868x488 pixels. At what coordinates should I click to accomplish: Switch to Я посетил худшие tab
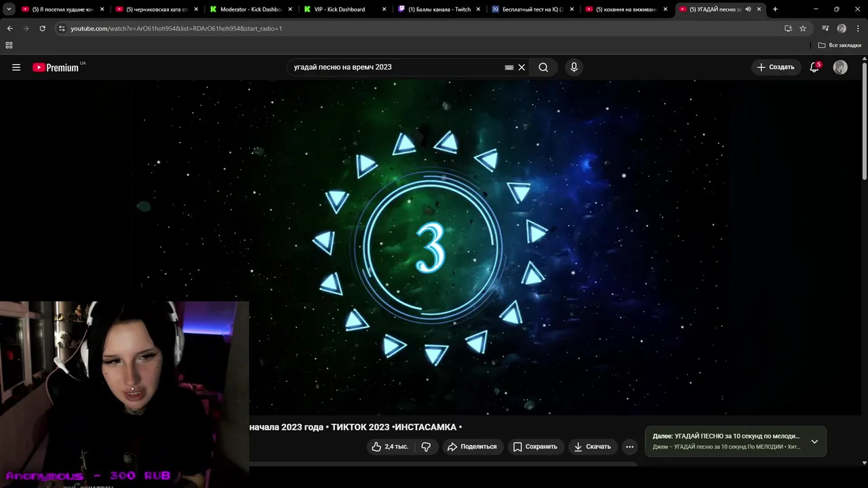click(62, 9)
